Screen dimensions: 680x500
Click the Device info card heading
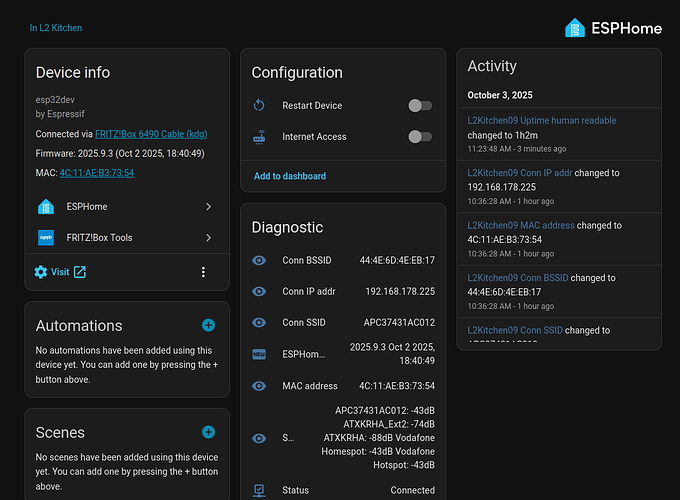(73, 72)
